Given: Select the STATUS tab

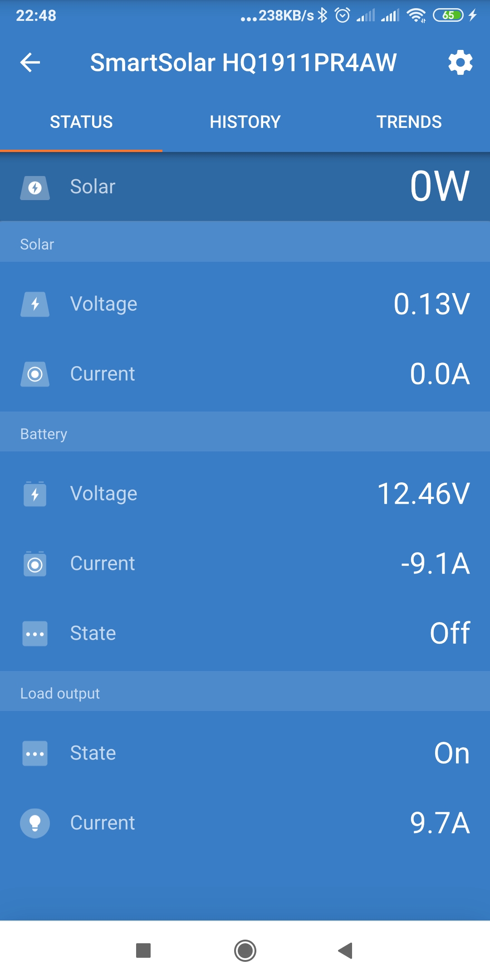Looking at the screenshot, I should [x=81, y=122].
